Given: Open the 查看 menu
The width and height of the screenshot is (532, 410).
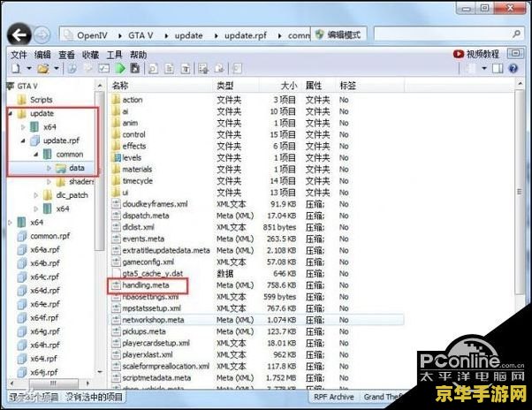Looking at the screenshot, I should click(66, 55).
